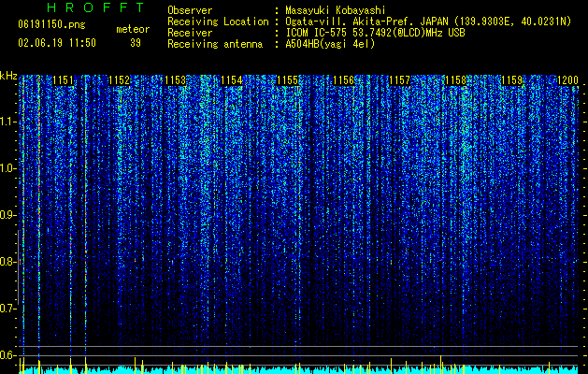This screenshot has width=588, height=374.
Task: Click the 0.9 kHz axis tick label
Action: coord(8,215)
